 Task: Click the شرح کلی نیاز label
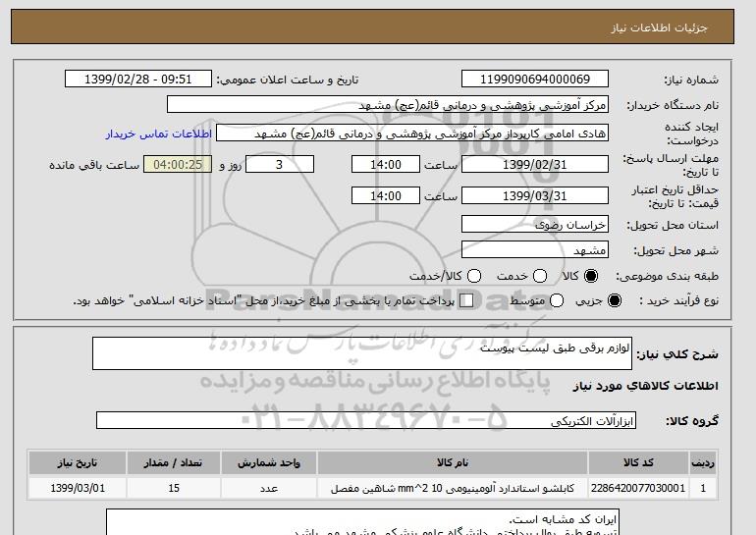click(x=677, y=354)
